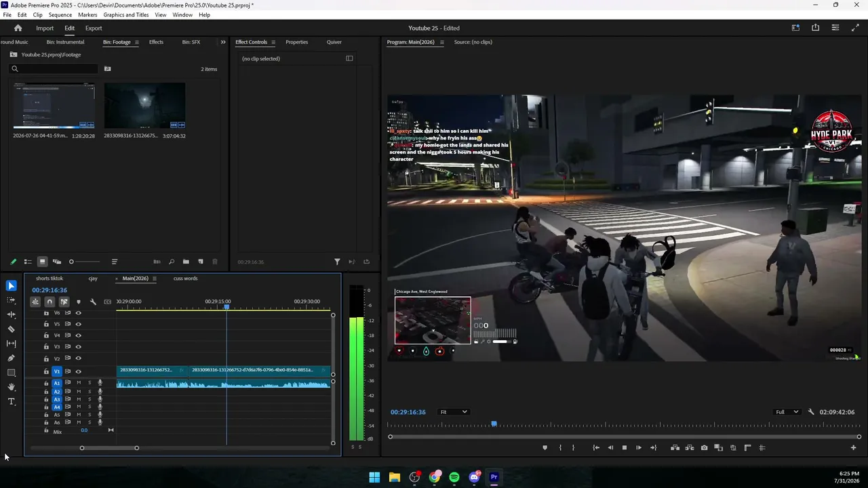Toggle the lock on track V2

46,358
